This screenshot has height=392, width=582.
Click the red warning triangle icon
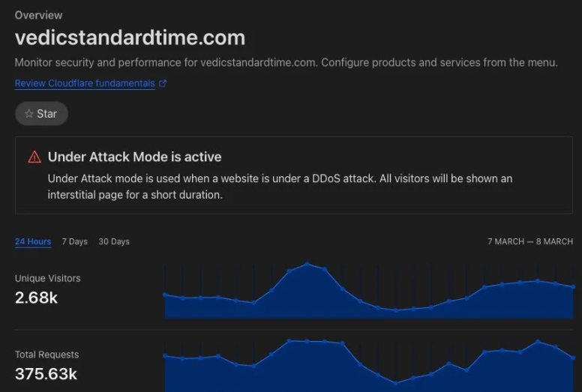(34, 157)
